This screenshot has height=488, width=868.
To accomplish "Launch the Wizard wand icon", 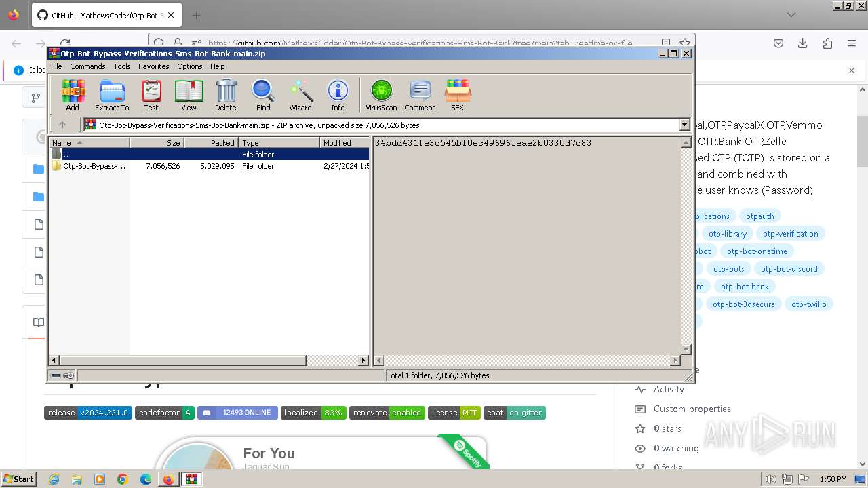I will point(300,95).
